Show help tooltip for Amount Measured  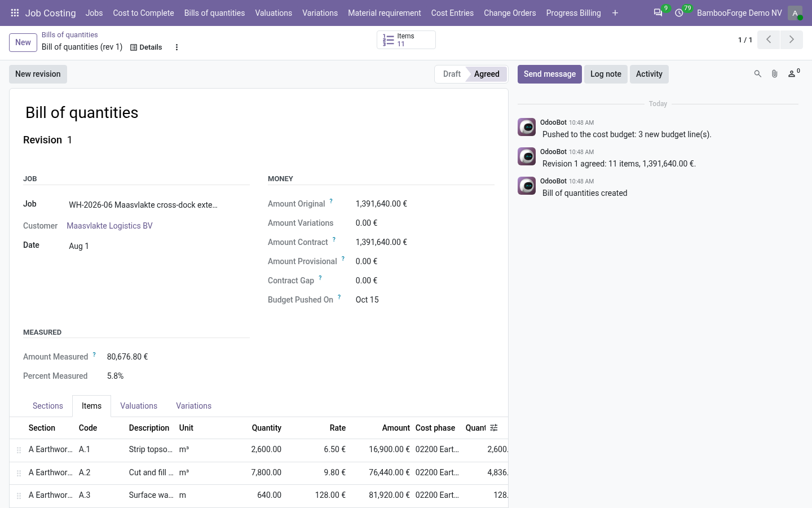coord(94,354)
